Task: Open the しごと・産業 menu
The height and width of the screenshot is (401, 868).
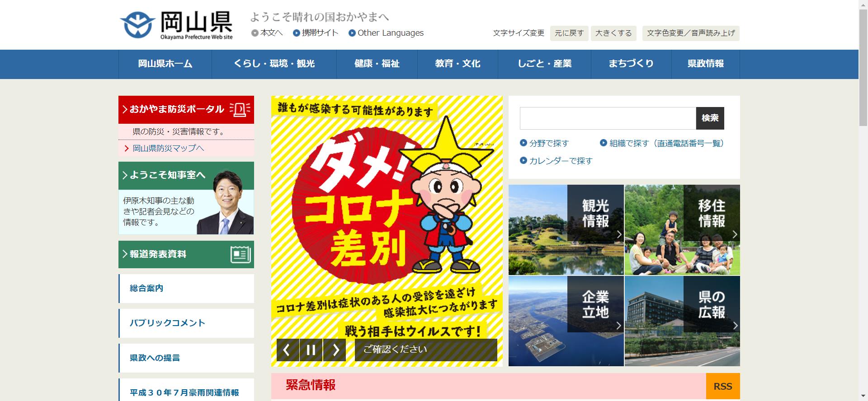Action: (x=544, y=64)
